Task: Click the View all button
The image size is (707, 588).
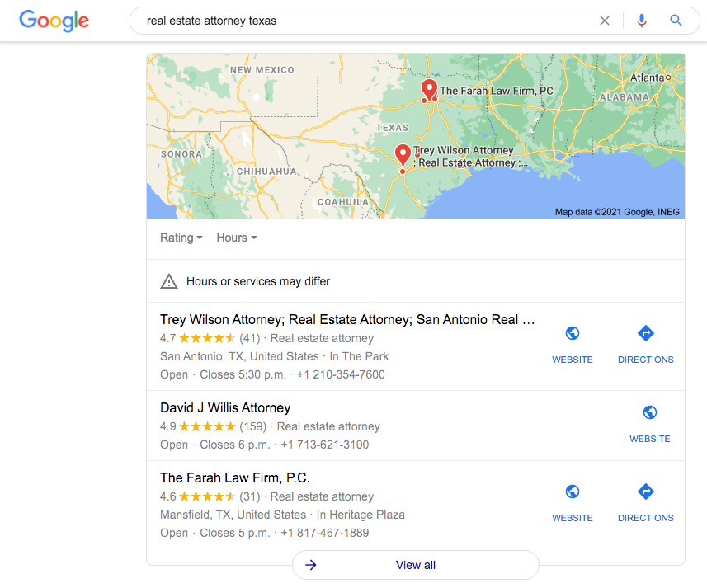Action: [x=415, y=565]
